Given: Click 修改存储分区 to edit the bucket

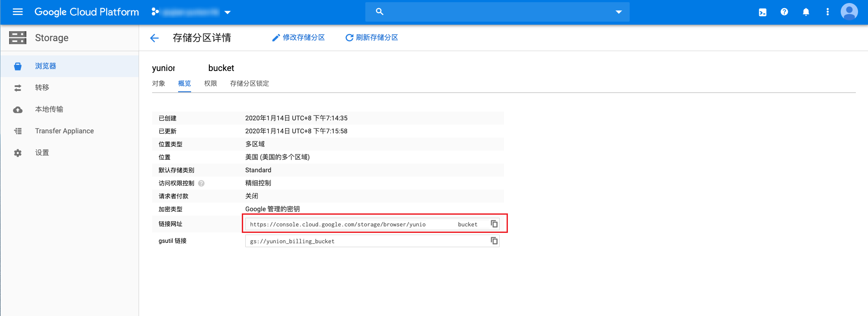Looking at the screenshot, I should [299, 38].
